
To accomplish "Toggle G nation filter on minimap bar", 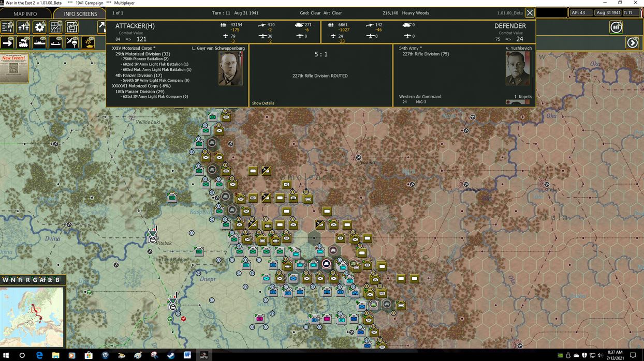I will [35, 280].
